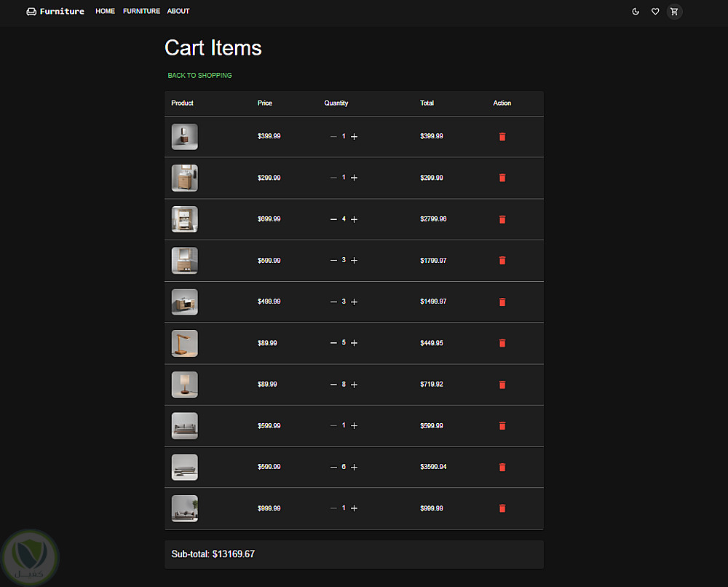Screen dimensions: 728x587
Task: Open the desk lamp product thumbnail
Action: (185, 343)
